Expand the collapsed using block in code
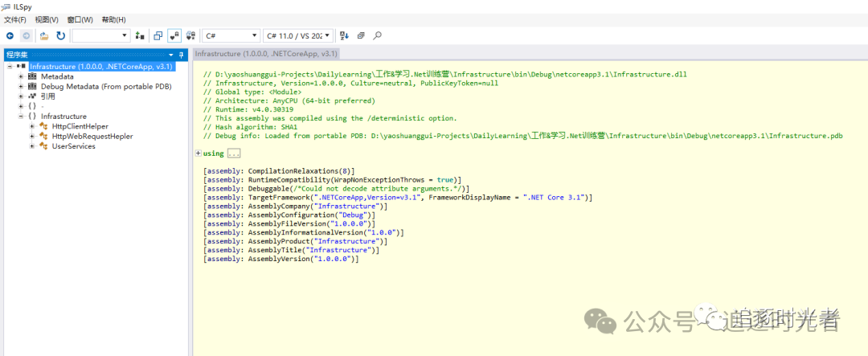Screen dimensions: 868x356 [x=198, y=153]
